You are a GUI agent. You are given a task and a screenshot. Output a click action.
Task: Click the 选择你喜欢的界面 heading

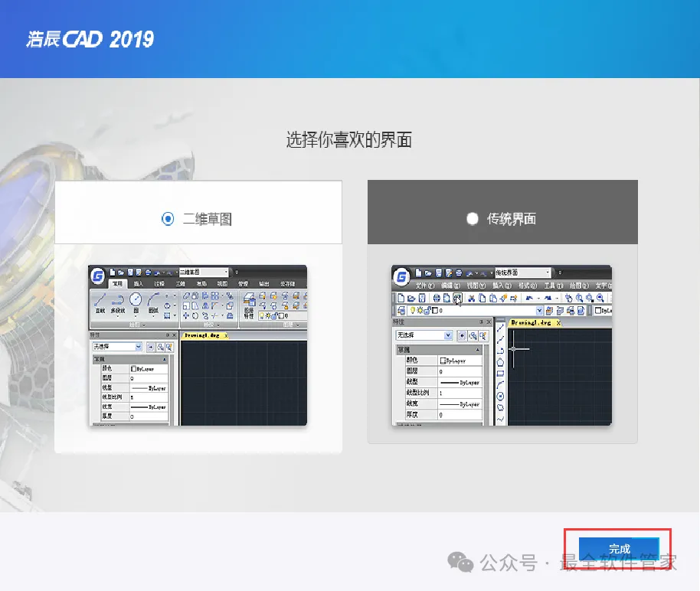click(349, 140)
